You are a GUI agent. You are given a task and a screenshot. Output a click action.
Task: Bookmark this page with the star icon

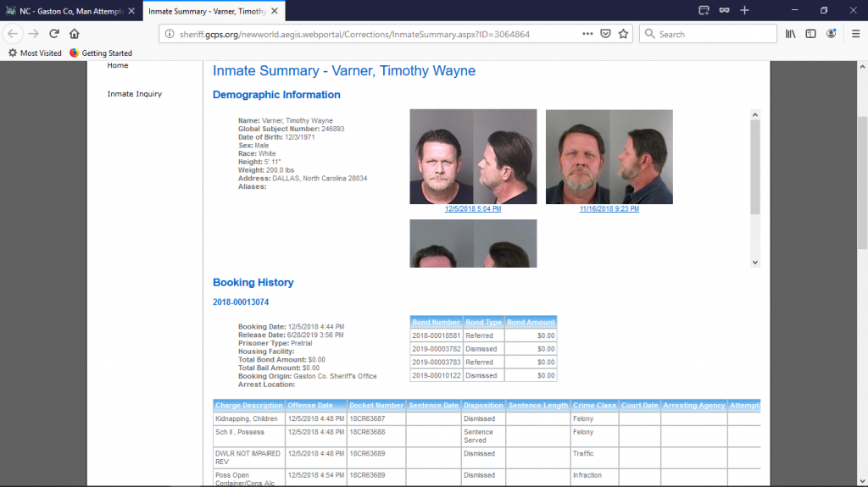point(624,34)
